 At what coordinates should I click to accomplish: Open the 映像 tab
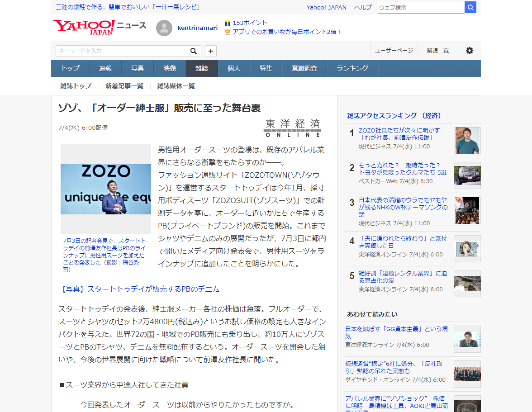click(x=170, y=68)
